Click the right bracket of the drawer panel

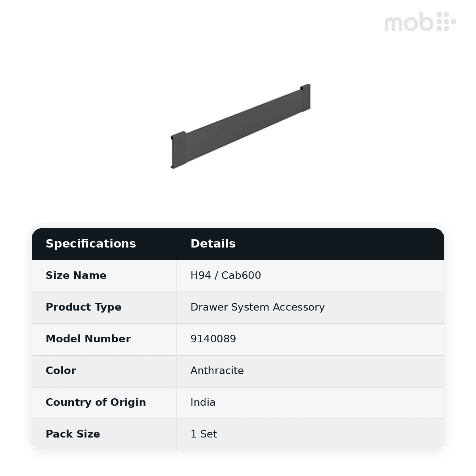pyautogui.click(x=305, y=96)
